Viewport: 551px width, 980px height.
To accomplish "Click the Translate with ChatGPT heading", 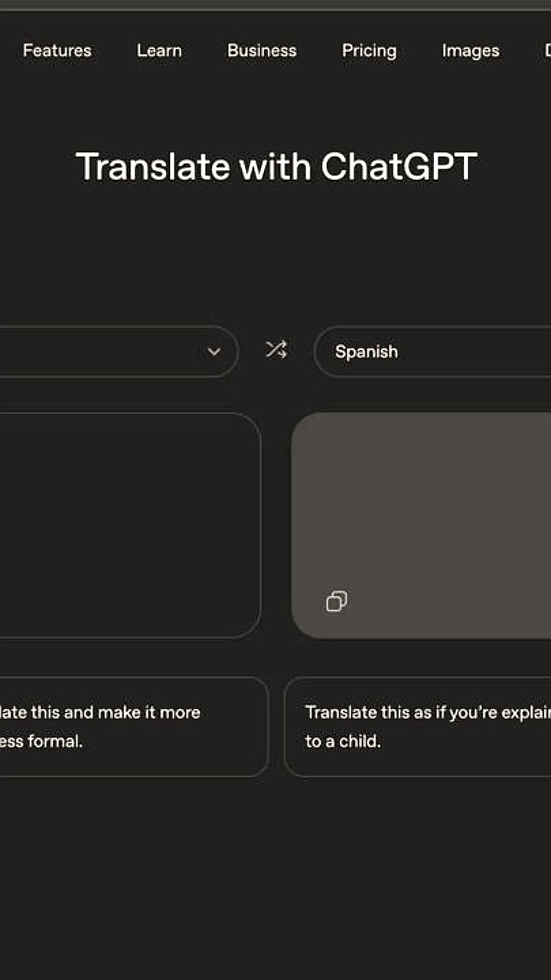I will pos(275,165).
